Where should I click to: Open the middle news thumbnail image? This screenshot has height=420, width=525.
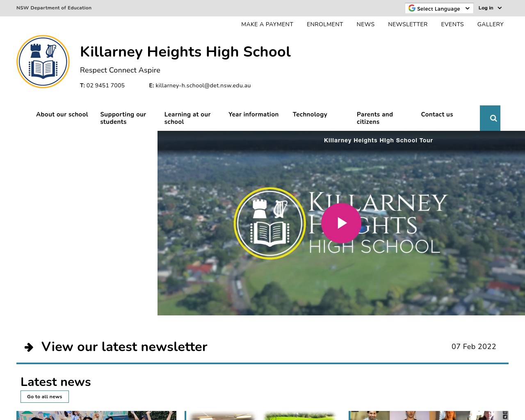point(262,415)
